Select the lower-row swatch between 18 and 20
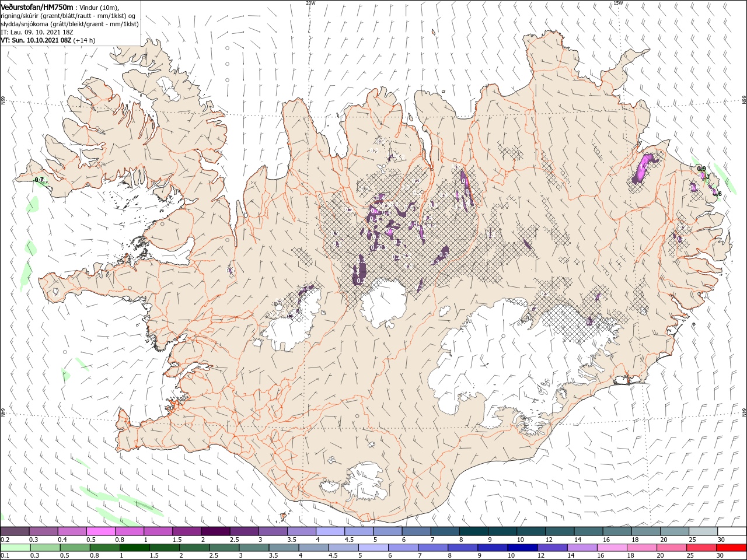This screenshot has width=747, height=560. pyautogui.click(x=642, y=548)
